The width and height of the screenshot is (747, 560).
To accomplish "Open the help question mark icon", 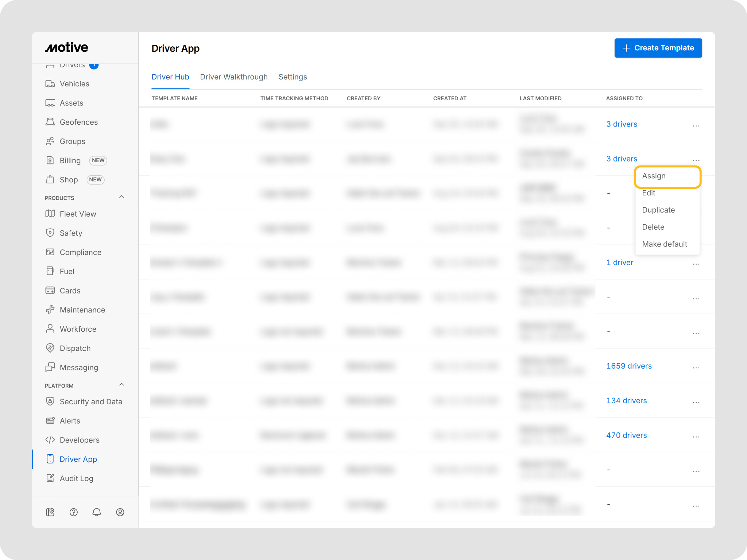I will click(x=73, y=512).
